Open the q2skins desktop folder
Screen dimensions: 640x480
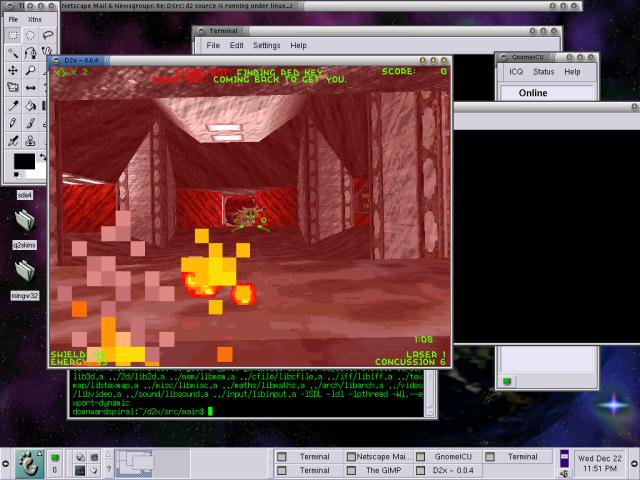[x=24, y=225]
